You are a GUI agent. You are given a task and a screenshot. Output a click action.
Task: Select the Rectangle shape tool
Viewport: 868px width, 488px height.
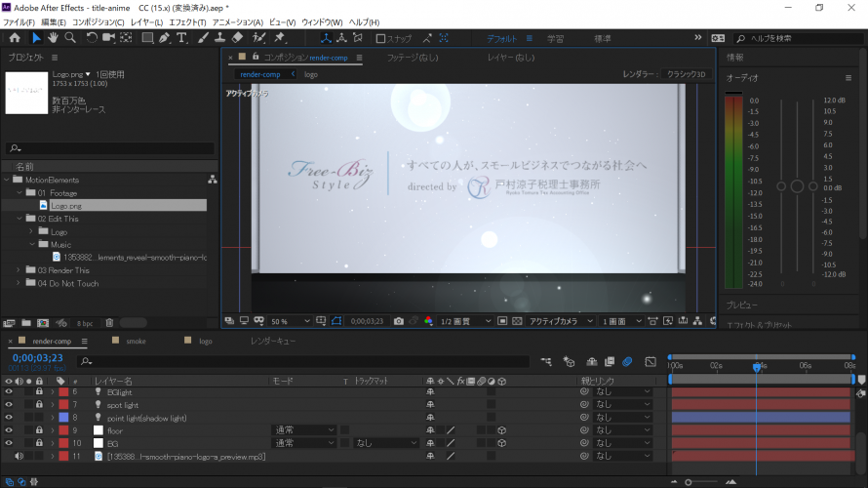(147, 38)
